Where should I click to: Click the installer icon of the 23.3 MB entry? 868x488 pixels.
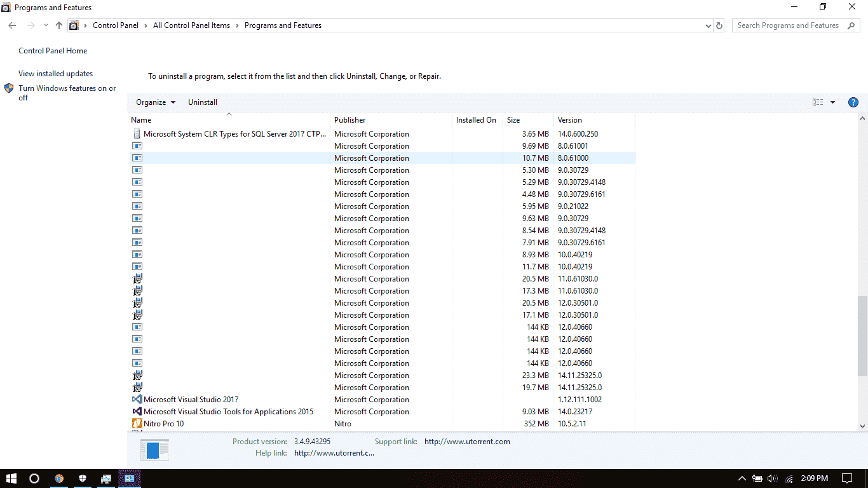point(137,376)
